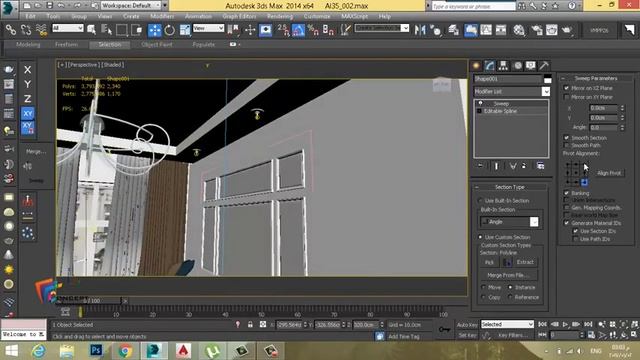Click the Select and Scale tool
The image size is (640, 360).
[184, 30]
